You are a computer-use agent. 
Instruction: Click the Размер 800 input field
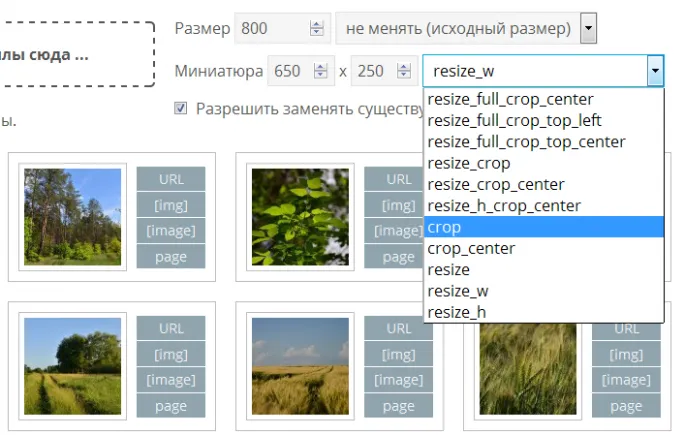pyautogui.click(x=270, y=29)
